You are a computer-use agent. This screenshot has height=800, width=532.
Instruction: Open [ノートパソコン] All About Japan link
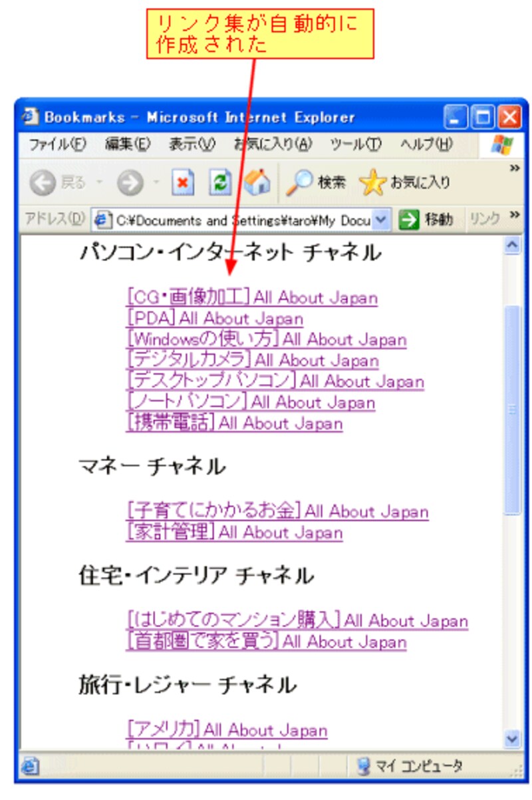click(251, 403)
